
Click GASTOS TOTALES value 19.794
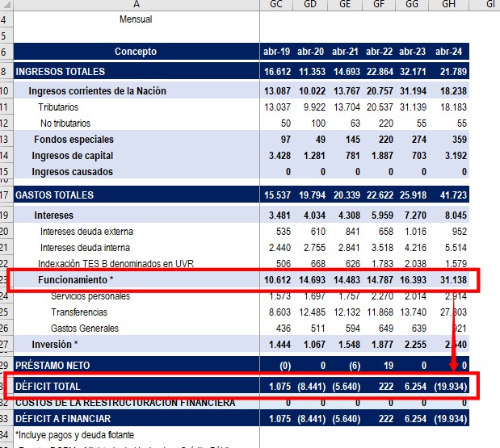(312, 195)
